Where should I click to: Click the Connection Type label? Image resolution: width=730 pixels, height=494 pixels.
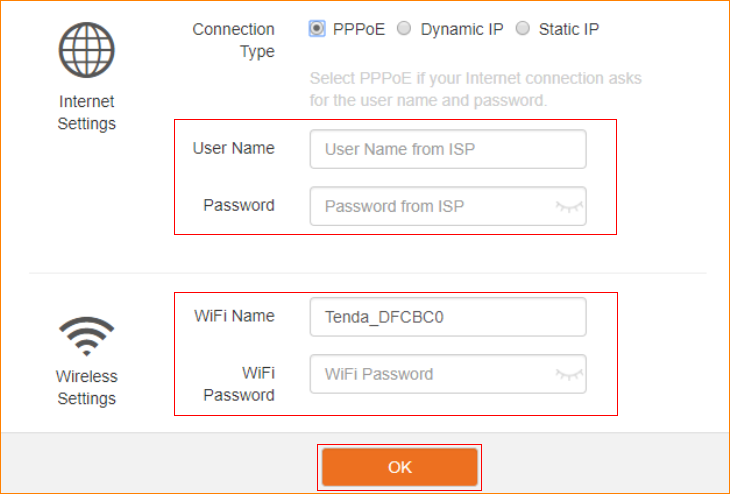[x=234, y=40]
